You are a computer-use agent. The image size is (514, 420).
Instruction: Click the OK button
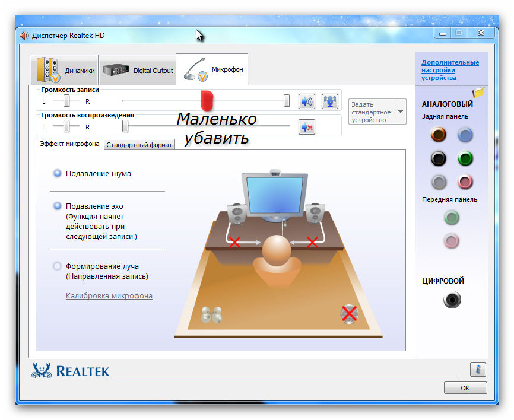(x=465, y=388)
